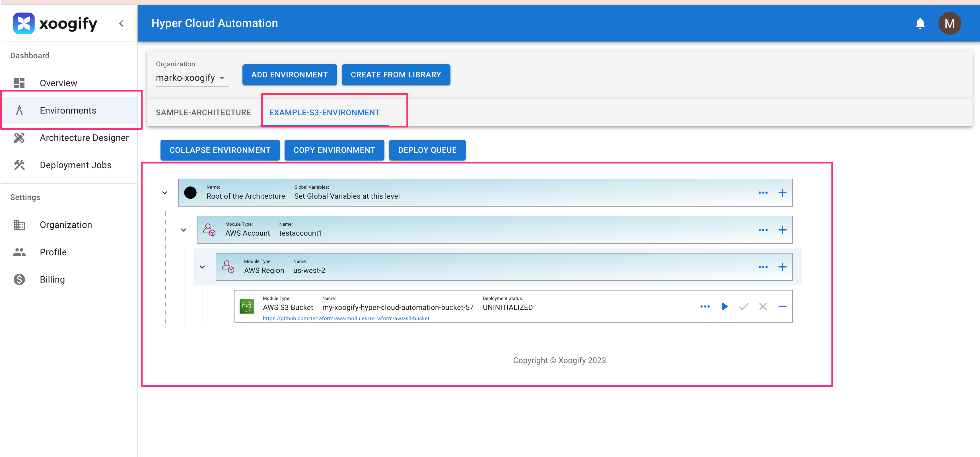Collapse the Root of the Architecture node
Screen dimensions: 980x457
(x=165, y=193)
